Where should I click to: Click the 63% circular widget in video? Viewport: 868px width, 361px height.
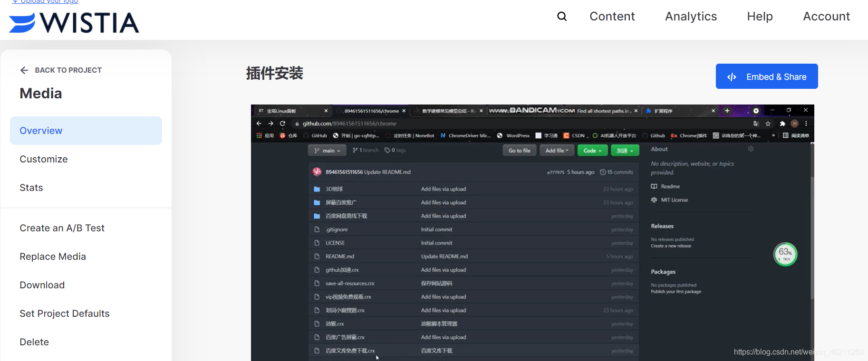point(785,254)
